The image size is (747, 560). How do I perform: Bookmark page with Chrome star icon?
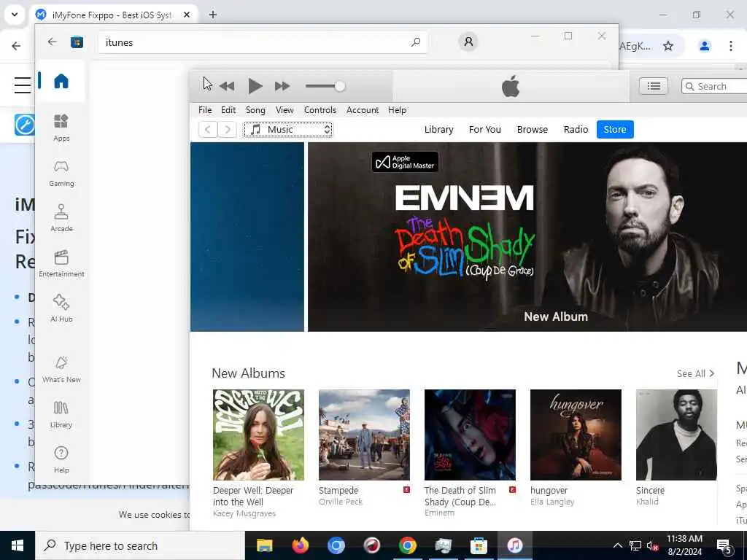[x=668, y=46]
